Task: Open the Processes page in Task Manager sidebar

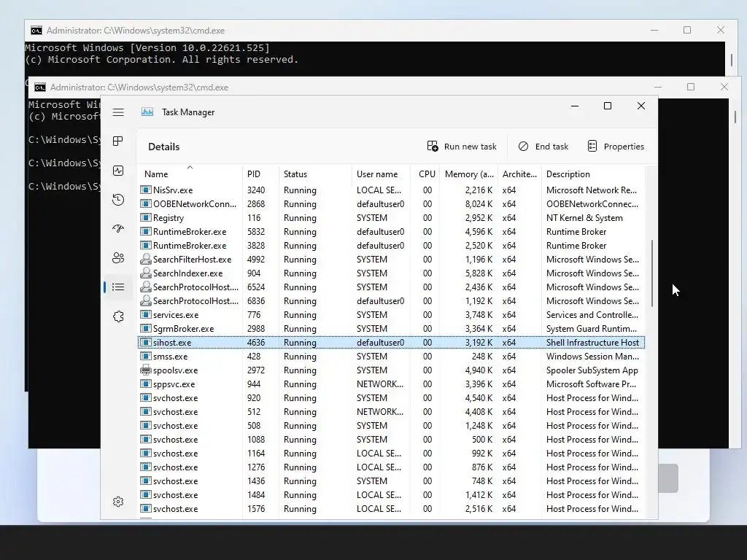Action: (x=118, y=141)
